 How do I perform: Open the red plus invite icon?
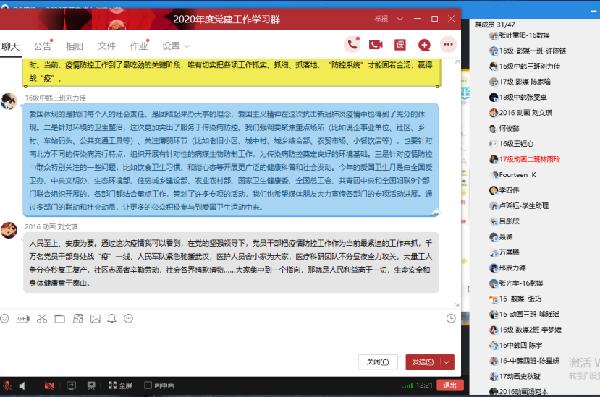click(x=424, y=45)
